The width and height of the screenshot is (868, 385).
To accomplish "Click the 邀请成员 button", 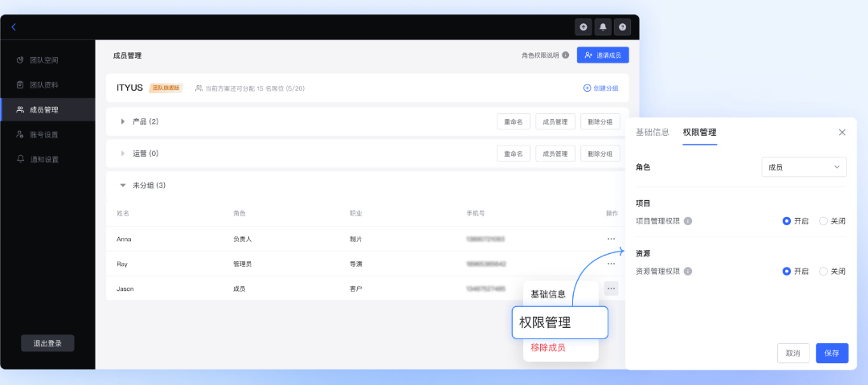I will 603,55.
